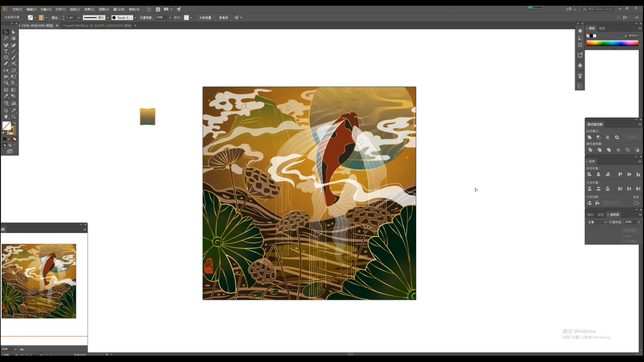
Task: Select the Pen tool
Action: pyautogui.click(x=6, y=45)
